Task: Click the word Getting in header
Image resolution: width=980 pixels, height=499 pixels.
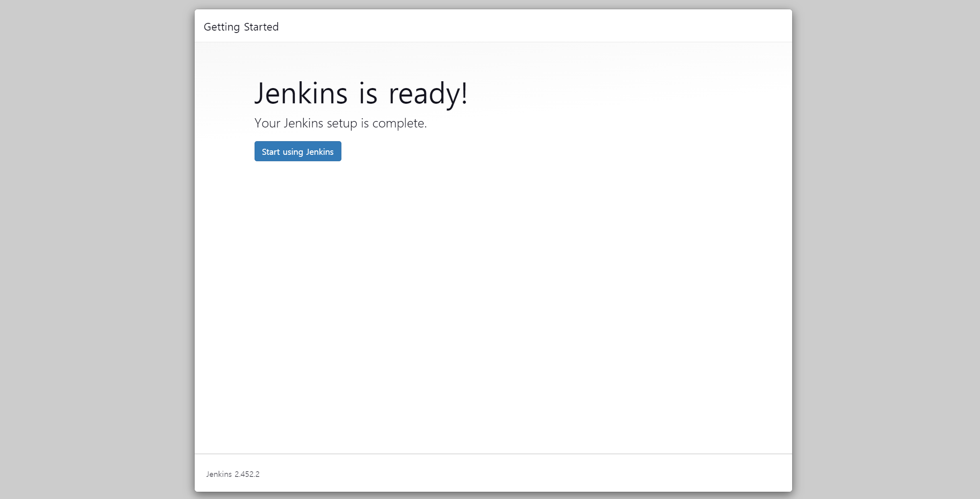Action: [222, 27]
